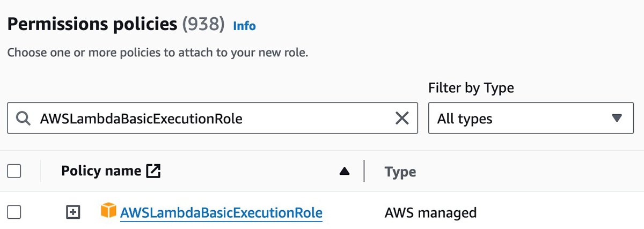Expand the AWSLambdaBasicExecutionRole policy details
This screenshot has height=229, width=644.
(72, 213)
